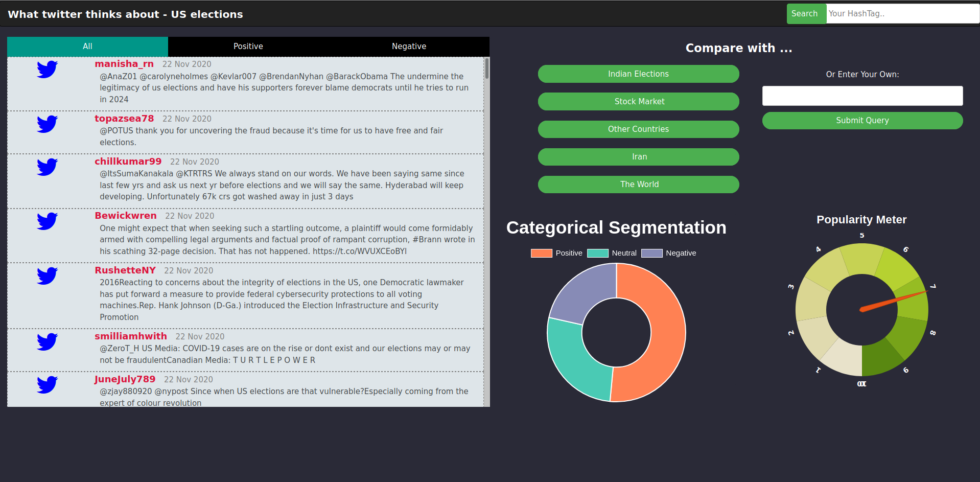980x482 pixels.
Task: Click Bewickwren's tweet text mentioning #Brann
Action: (287, 240)
